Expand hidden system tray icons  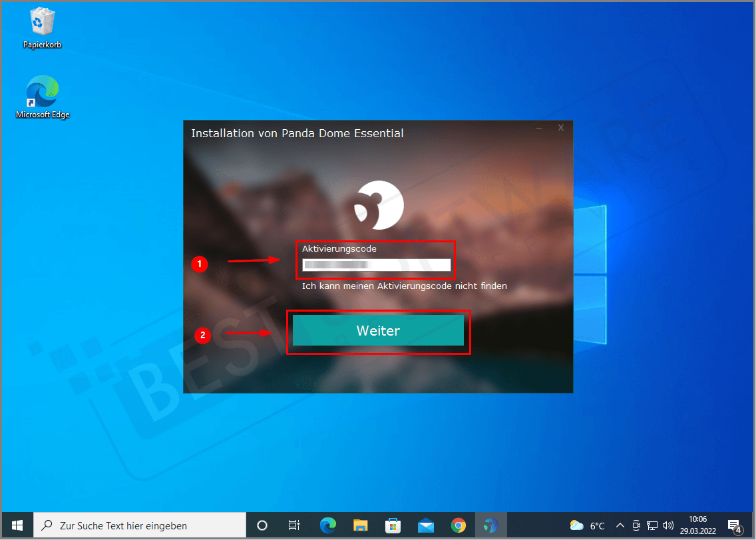click(x=620, y=525)
